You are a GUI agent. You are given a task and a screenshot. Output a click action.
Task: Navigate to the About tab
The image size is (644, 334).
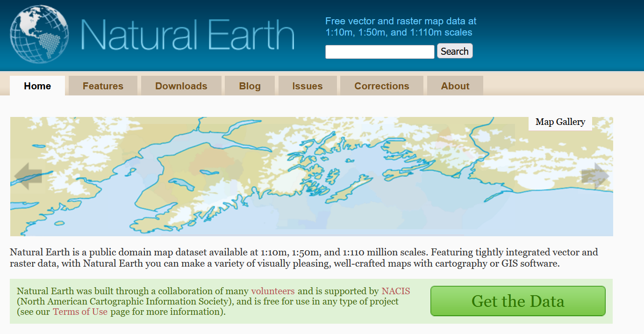pyautogui.click(x=455, y=86)
